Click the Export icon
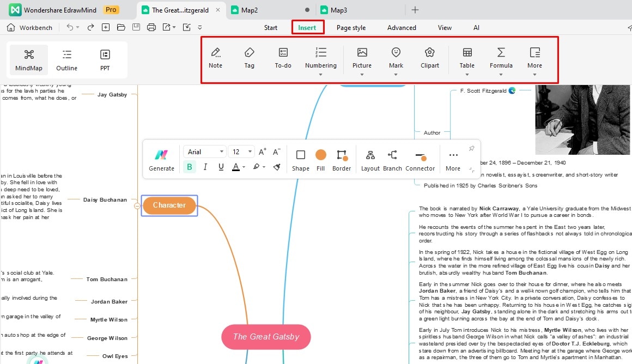 click(x=167, y=27)
